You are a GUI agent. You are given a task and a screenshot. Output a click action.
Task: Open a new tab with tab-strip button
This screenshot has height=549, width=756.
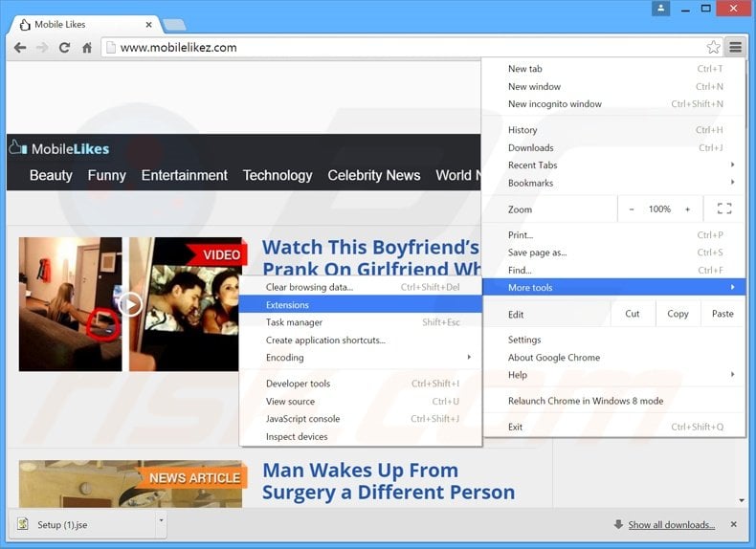point(174,25)
